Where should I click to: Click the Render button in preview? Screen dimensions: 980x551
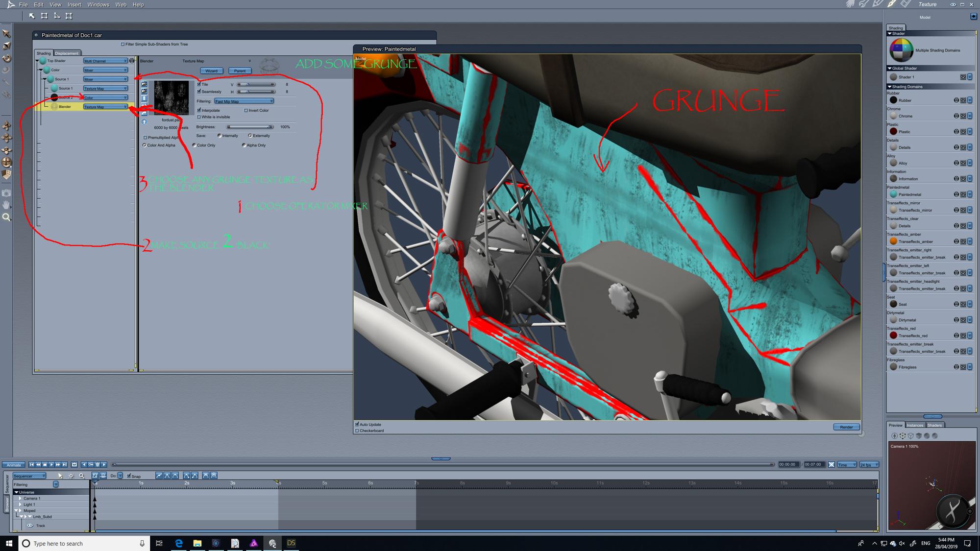pos(846,427)
